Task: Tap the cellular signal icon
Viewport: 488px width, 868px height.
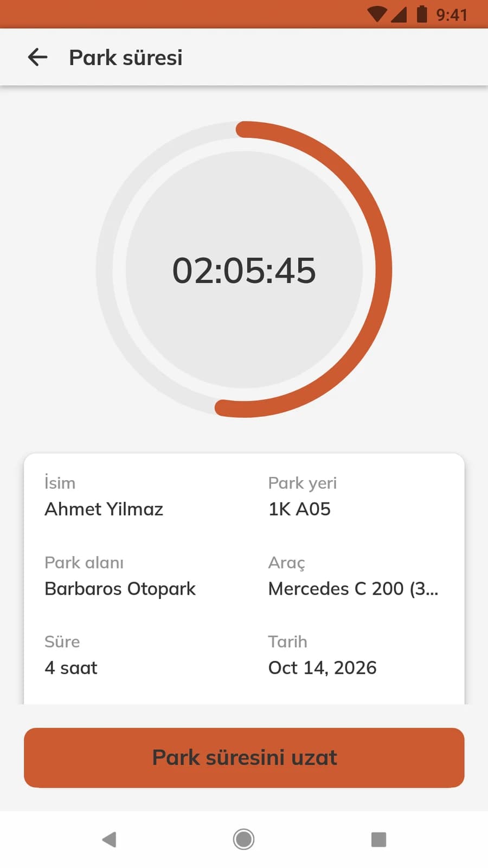Action: 399,14
